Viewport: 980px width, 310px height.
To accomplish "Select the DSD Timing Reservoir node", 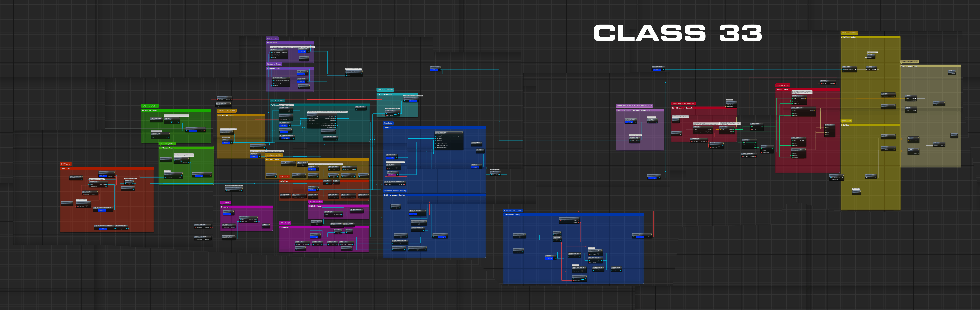I will tap(202, 175).
